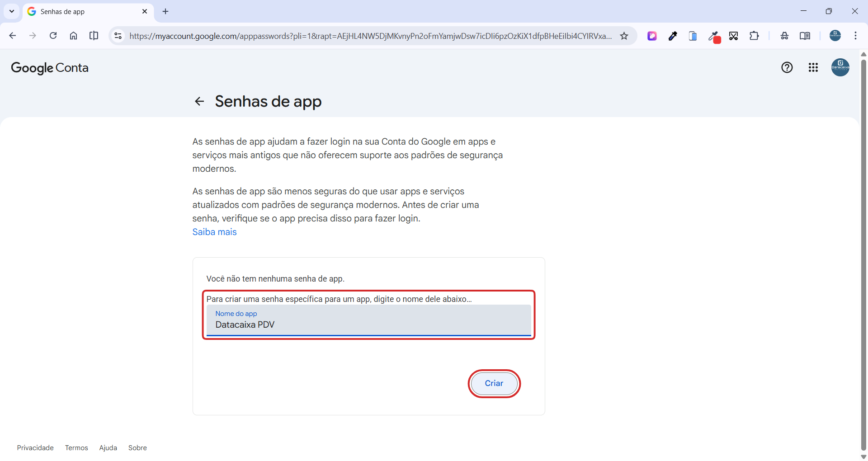Open the Saiba mais link
868x461 pixels.
point(214,232)
